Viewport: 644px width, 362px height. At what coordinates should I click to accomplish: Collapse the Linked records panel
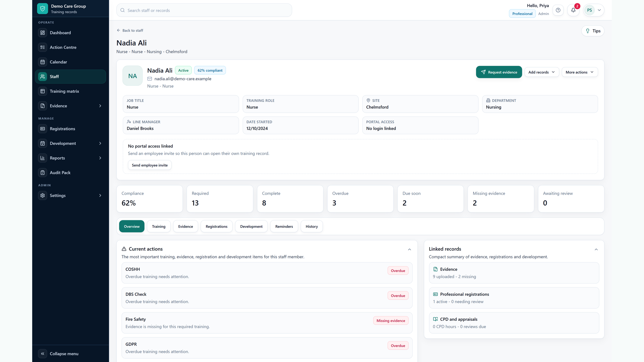point(596,249)
